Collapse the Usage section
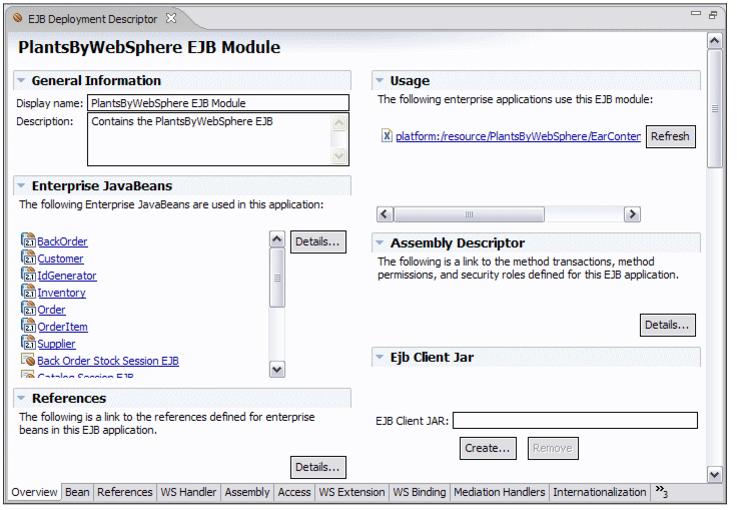Viewport: 737px width, 510px height. (380, 80)
